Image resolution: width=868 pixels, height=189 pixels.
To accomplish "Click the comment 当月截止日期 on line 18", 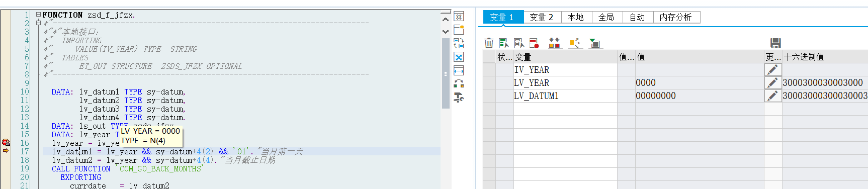I will 250,160.
